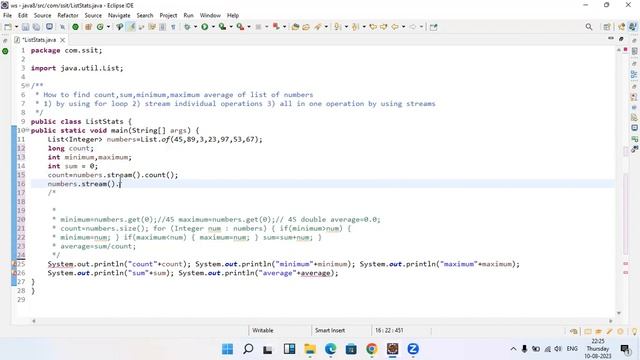
Task: Click the Open Type icon
Action: coord(120,27)
